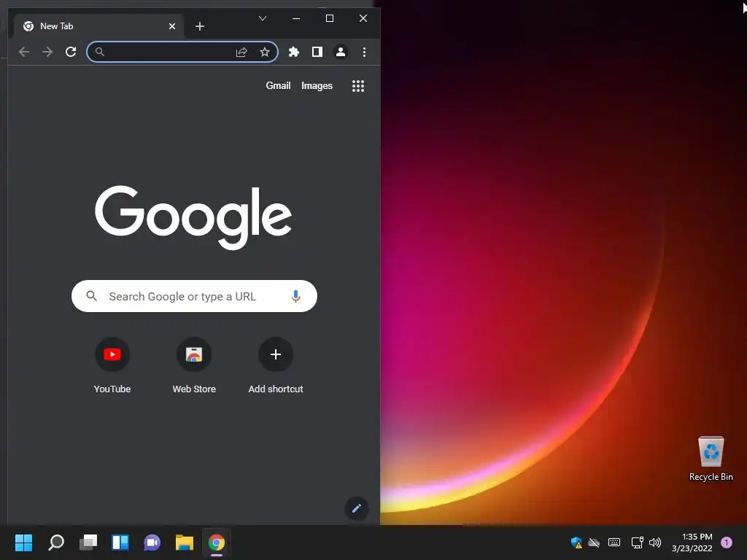
Task: Open File Explorer from taskbar
Action: [185, 542]
